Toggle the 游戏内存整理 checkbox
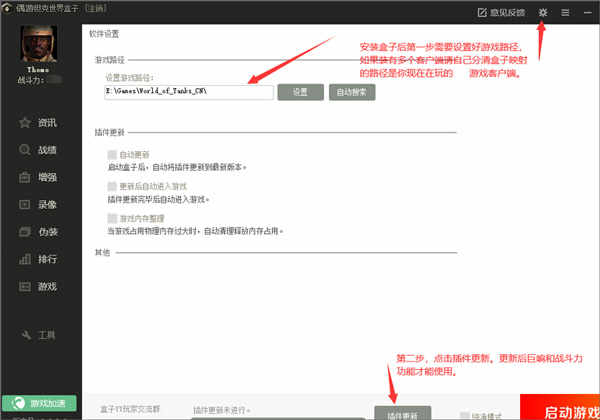600x420 pixels. [112, 218]
